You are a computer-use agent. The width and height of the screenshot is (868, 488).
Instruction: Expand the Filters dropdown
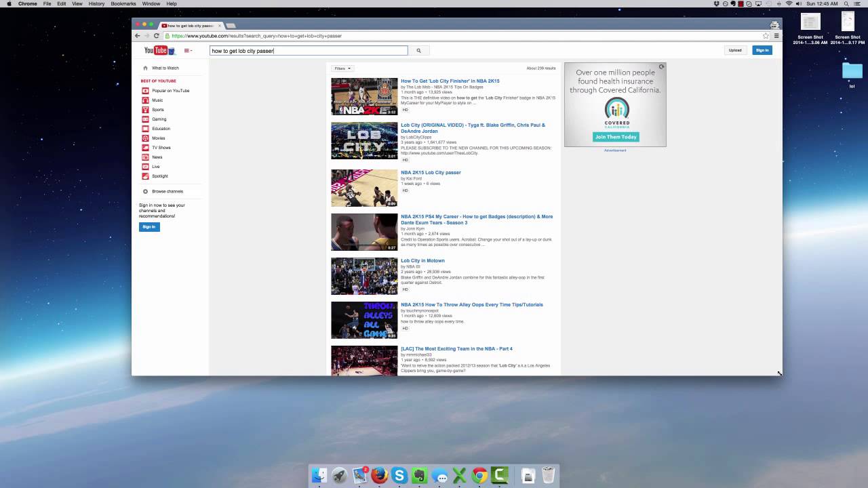point(342,68)
